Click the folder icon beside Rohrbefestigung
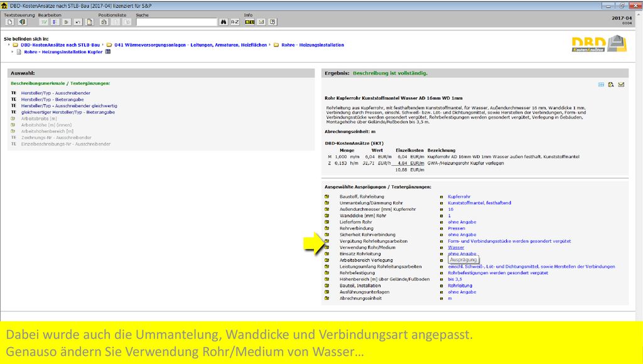 327,273
